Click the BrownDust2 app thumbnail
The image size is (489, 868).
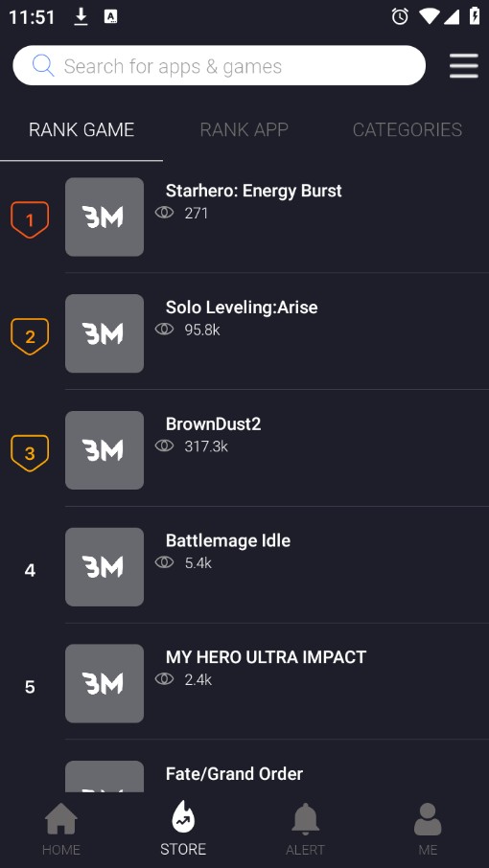coord(105,450)
